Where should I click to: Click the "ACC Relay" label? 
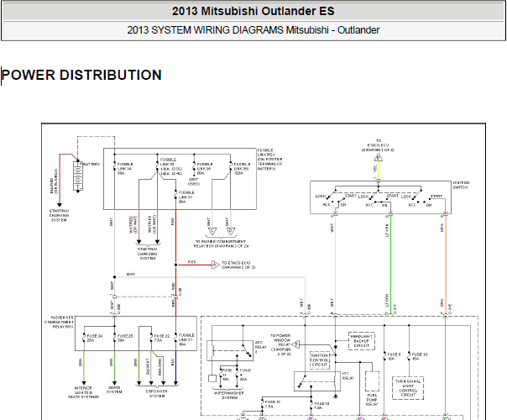261,347
